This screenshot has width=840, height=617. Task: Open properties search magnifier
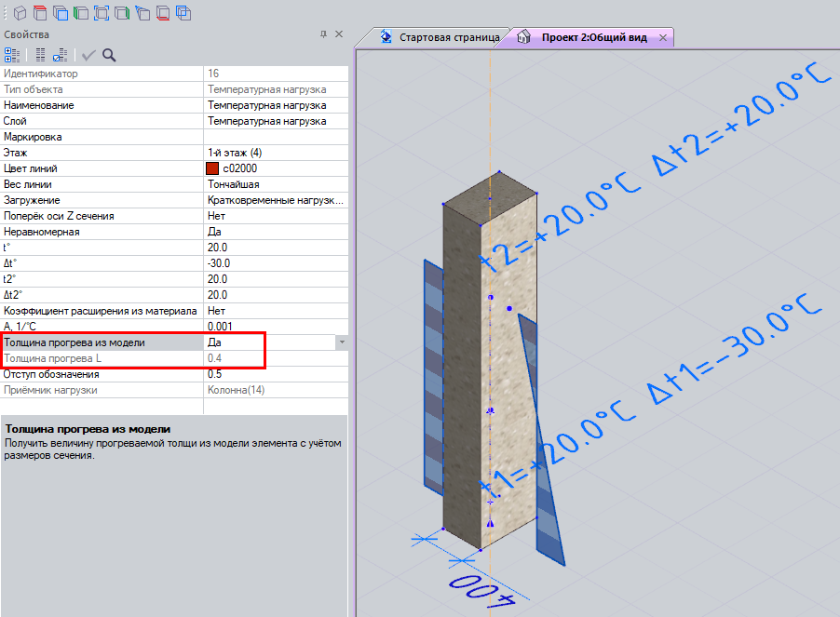109,55
